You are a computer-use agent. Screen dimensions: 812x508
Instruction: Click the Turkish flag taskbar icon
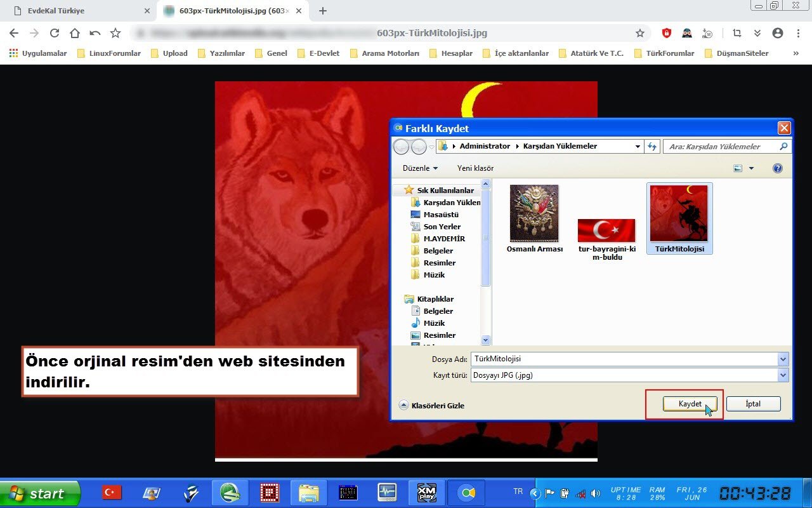point(112,493)
